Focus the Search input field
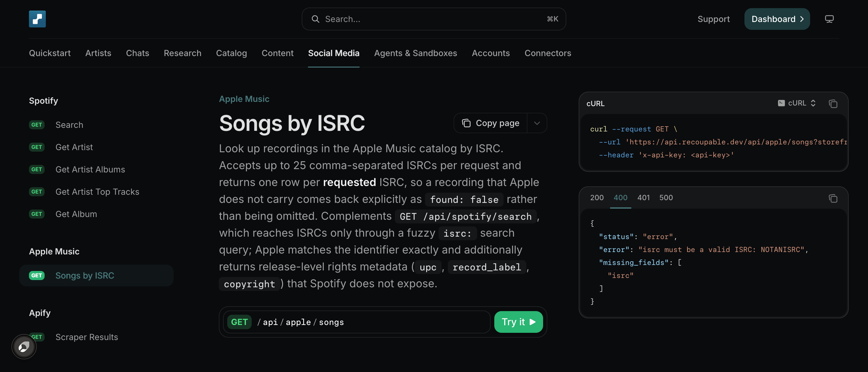This screenshot has height=372, width=868. pos(434,19)
